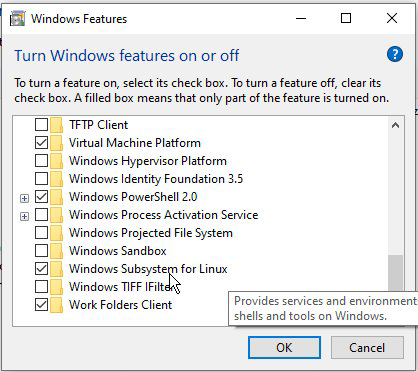The height and width of the screenshot is (372, 418).
Task: Disable the Windows Subsystem for Linux checkbox
Action: [41, 269]
